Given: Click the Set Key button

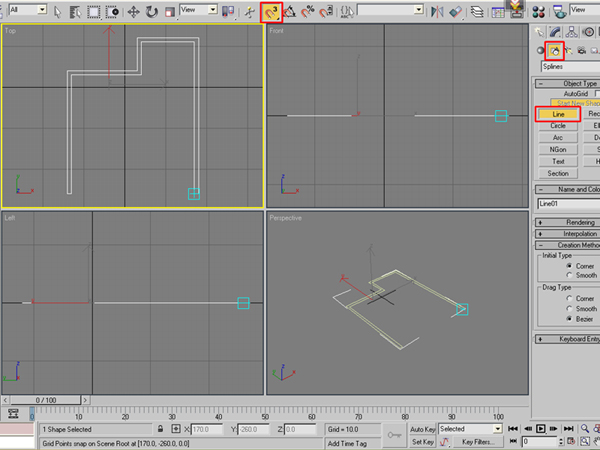Looking at the screenshot, I should pyautogui.click(x=422, y=442).
